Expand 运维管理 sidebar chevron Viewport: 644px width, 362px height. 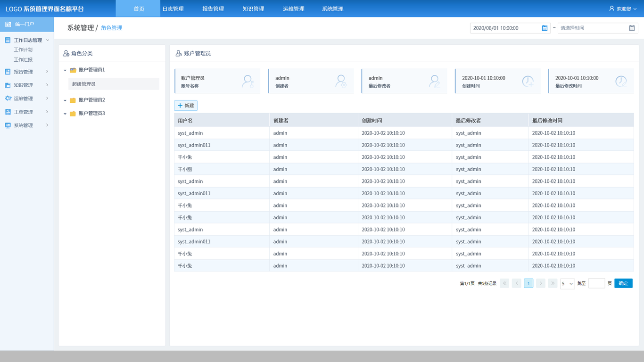[47, 99]
